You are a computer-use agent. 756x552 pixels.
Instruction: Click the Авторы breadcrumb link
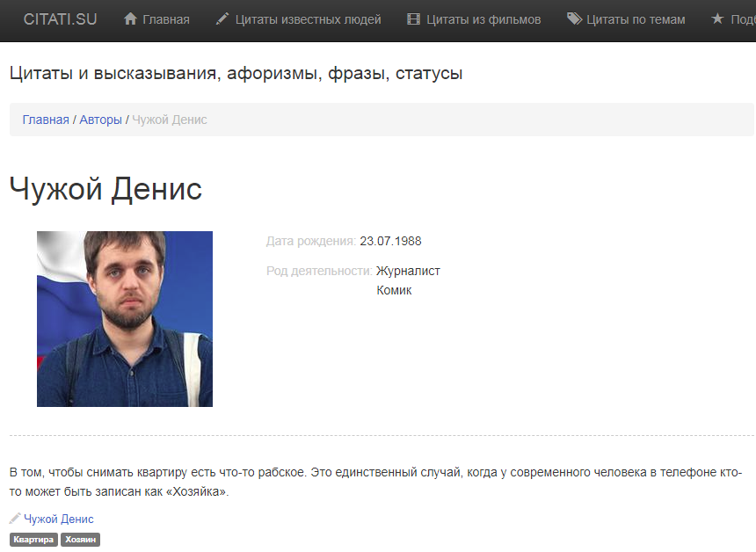(100, 120)
